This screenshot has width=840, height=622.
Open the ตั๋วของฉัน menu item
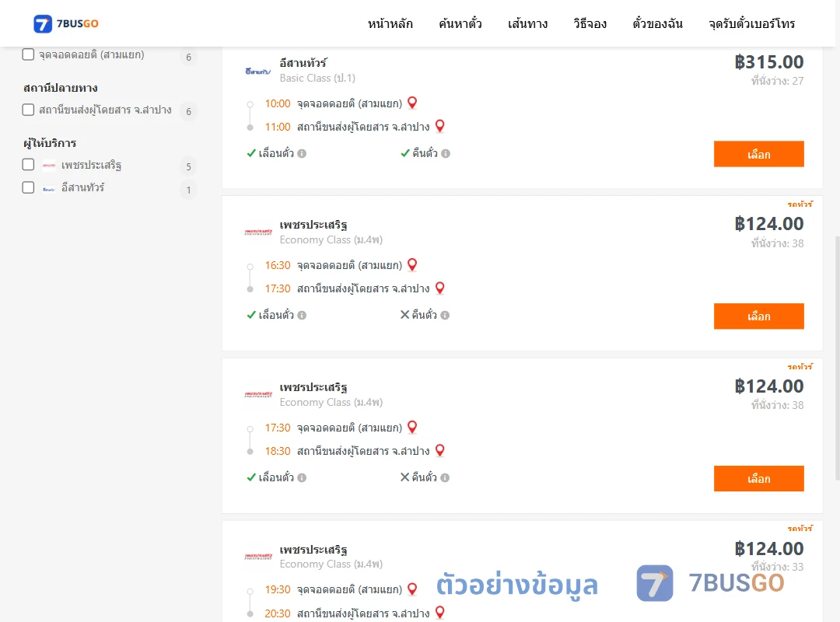pyautogui.click(x=657, y=23)
